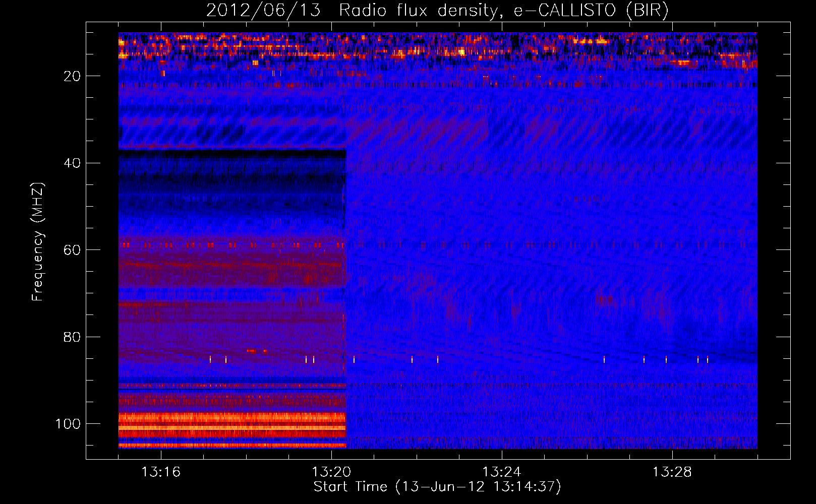
Task: Select the '13:28' time axis label
Action: point(672,472)
